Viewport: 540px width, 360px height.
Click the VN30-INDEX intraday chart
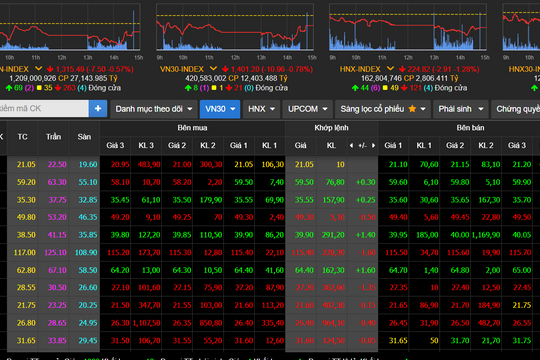tap(235, 28)
